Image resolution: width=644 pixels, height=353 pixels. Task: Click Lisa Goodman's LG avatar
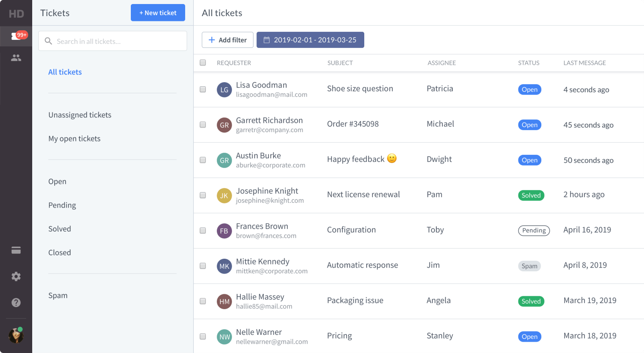pos(224,89)
